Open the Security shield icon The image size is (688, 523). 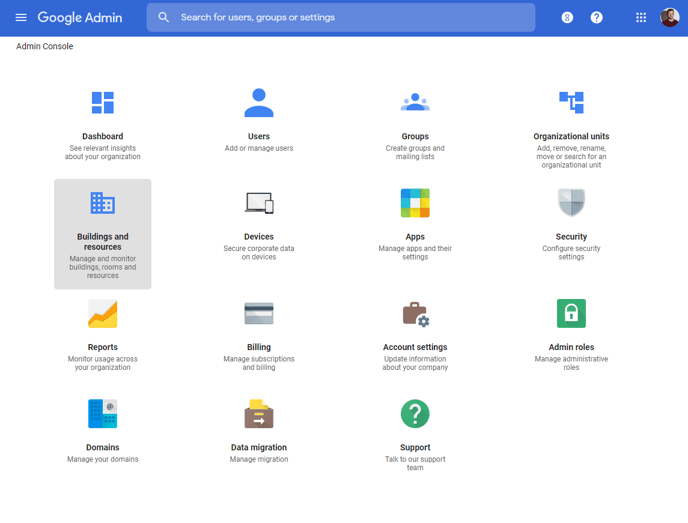coord(571,204)
